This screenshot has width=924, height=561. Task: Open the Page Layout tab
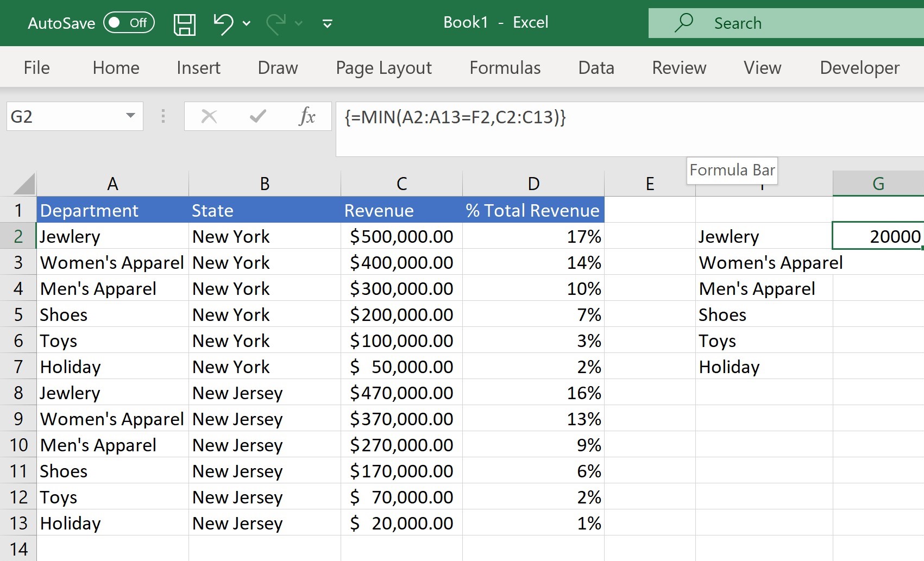pos(384,68)
